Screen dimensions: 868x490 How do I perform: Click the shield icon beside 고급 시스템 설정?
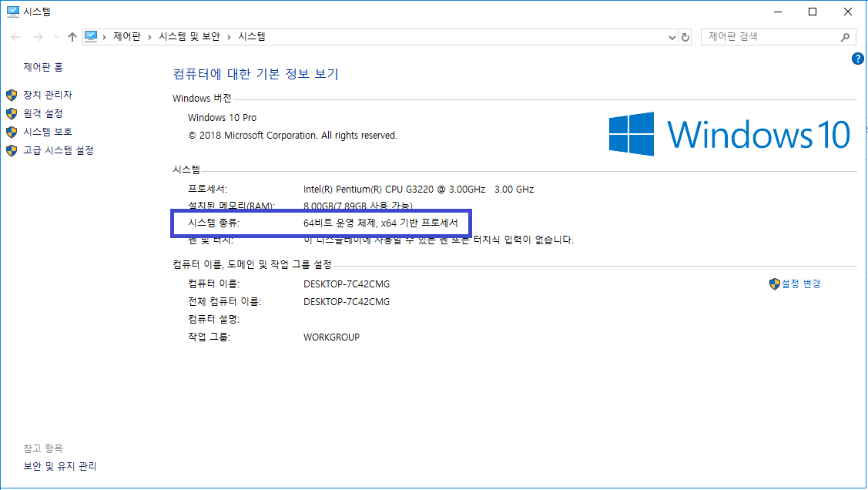(12, 150)
